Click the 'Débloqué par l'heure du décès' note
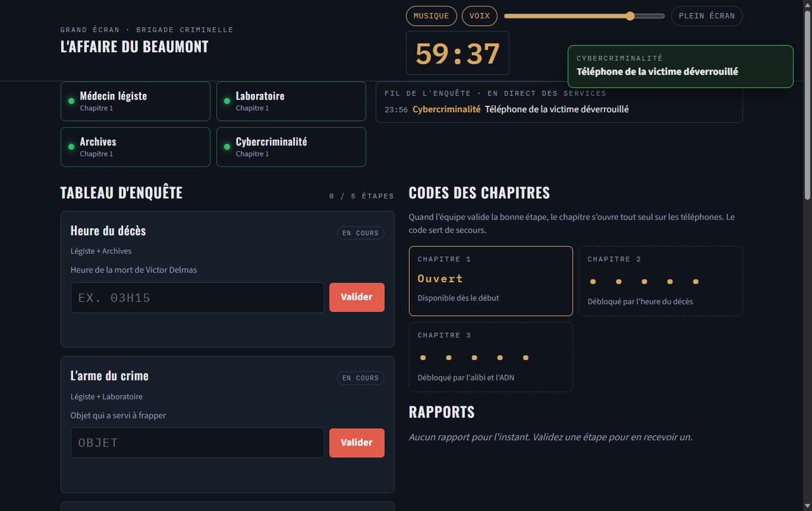The image size is (812, 511). coord(640,302)
